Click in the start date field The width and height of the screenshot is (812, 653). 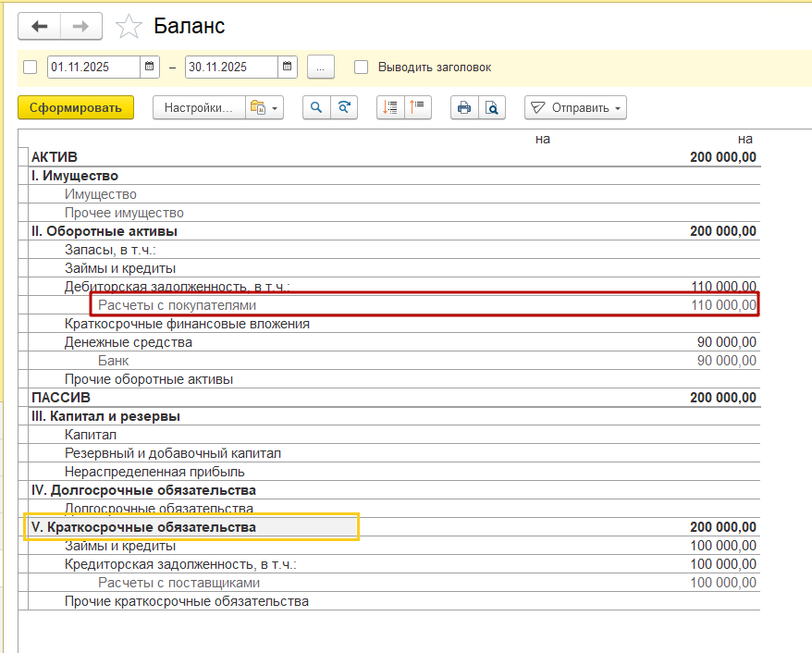click(x=92, y=67)
